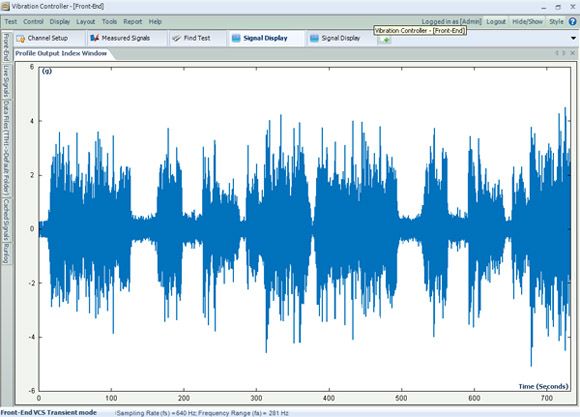Switch to the Measured Signals tab

[x=126, y=38]
